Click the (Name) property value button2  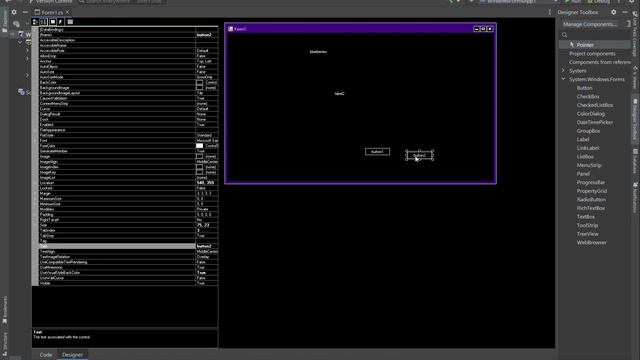pos(207,35)
